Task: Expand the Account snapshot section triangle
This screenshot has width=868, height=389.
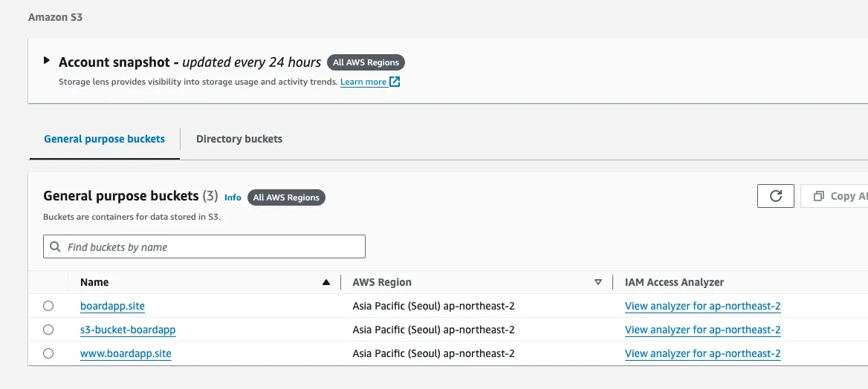Action: coord(47,61)
